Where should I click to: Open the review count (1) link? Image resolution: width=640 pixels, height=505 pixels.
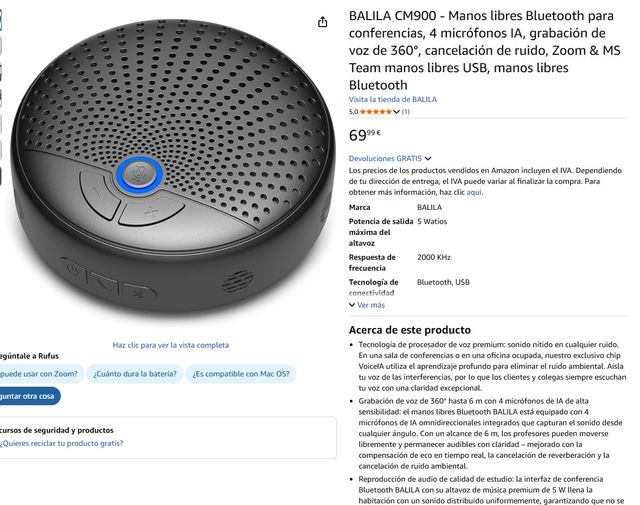pos(406,111)
